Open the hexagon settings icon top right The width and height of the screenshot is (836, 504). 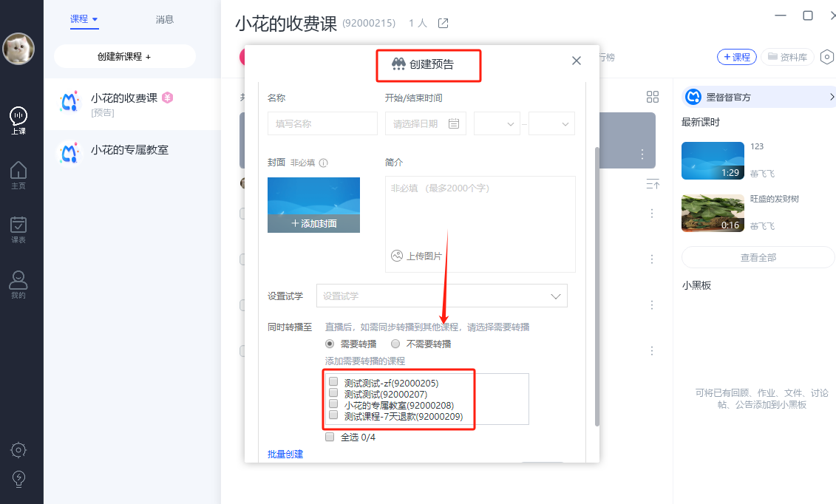pyautogui.click(x=827, y=57)
